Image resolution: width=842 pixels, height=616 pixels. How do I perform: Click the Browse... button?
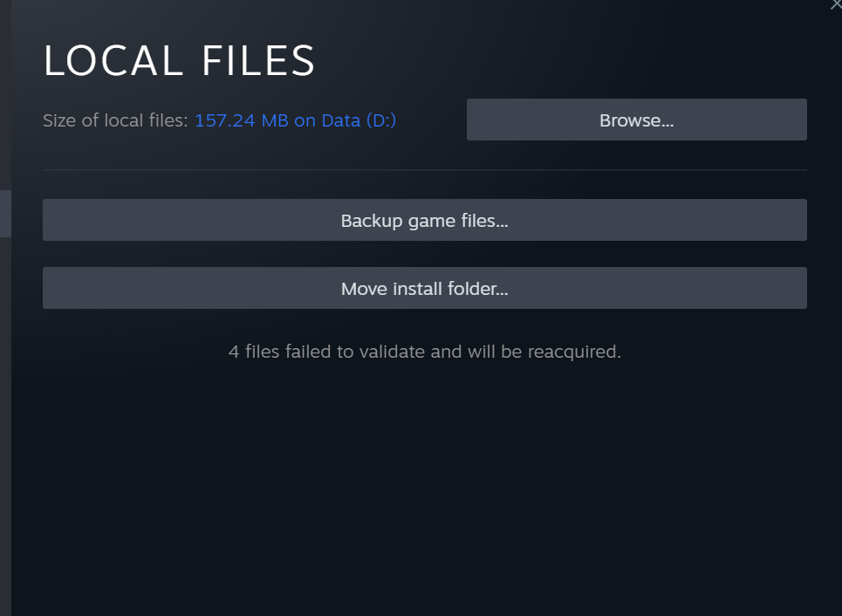(x=636, y=120)
